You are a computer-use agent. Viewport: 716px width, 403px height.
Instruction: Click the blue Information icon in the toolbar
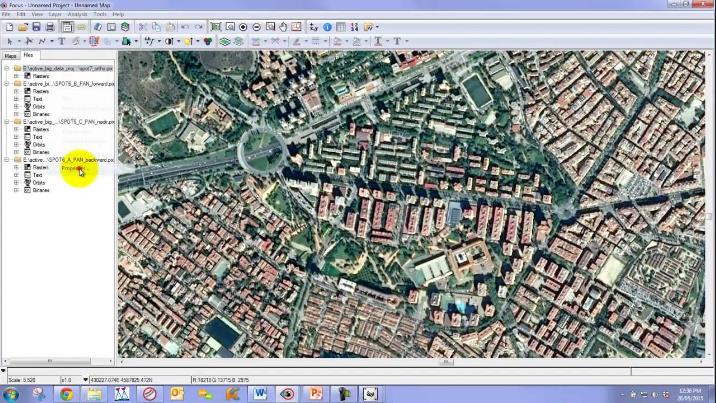(327, 27)
